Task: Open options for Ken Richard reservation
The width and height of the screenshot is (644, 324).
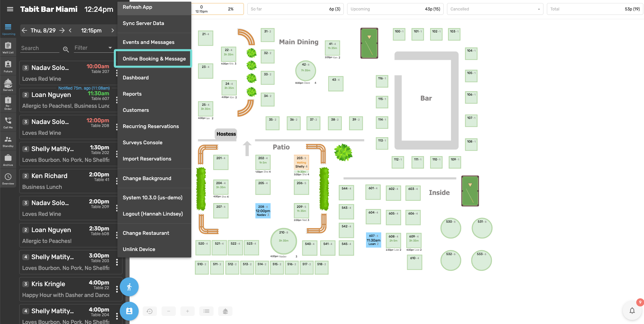Action: pos(117,181)
